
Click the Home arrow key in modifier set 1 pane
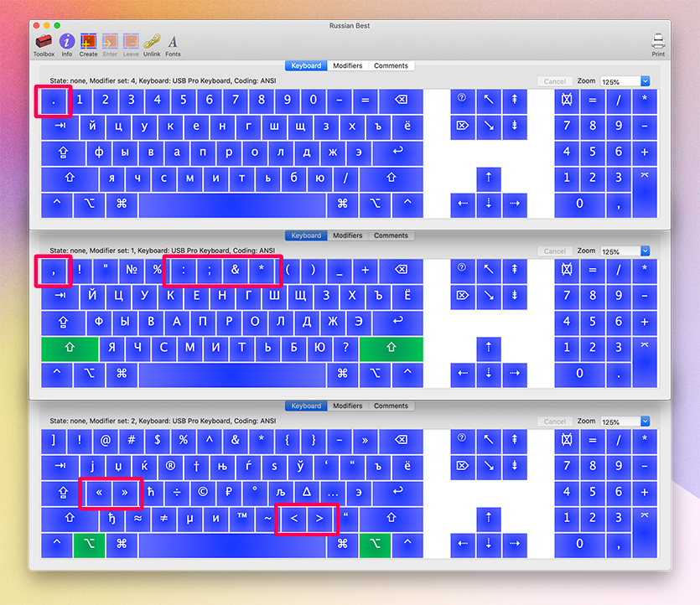[x=489, y=271]
